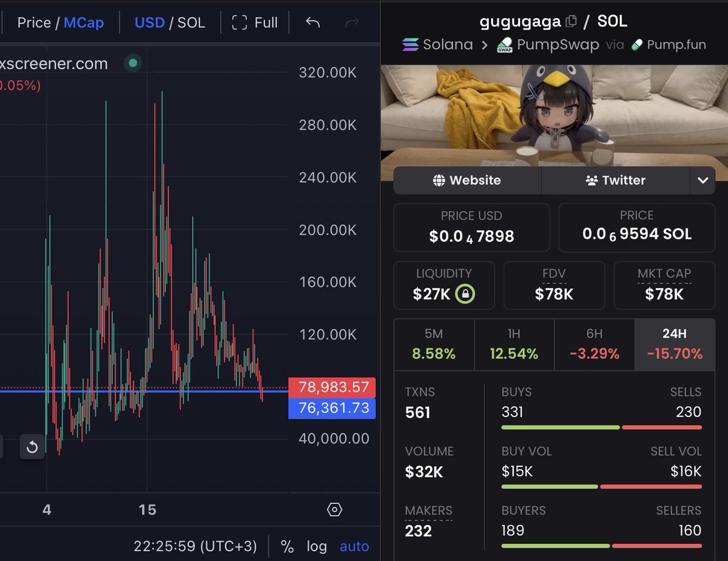Click the FDV $78K box

click(554, 285)
